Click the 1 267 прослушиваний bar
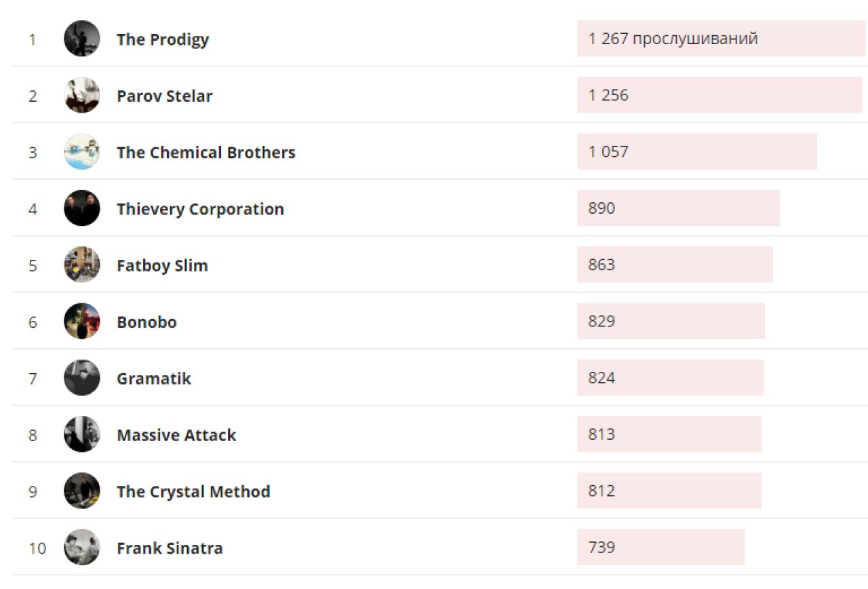868x589 pixels. point(722,39)
